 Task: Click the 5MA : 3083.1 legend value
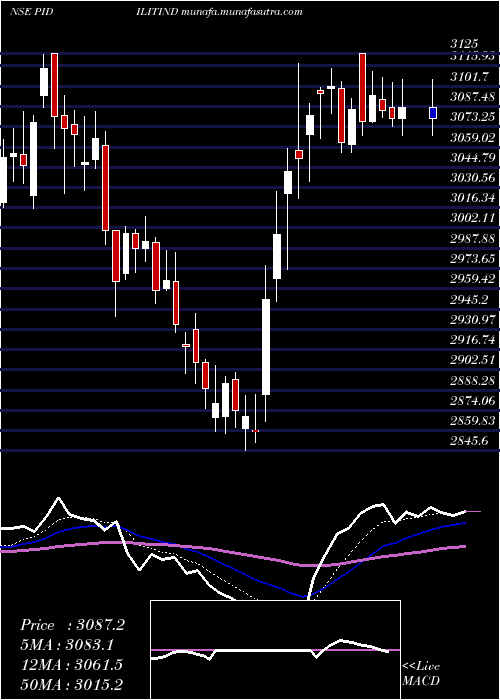67,645
